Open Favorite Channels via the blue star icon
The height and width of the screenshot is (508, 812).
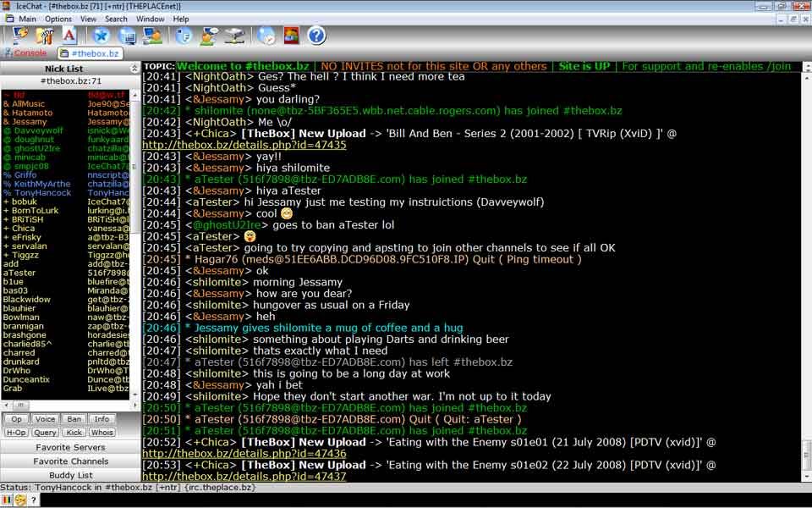point(101,36)
